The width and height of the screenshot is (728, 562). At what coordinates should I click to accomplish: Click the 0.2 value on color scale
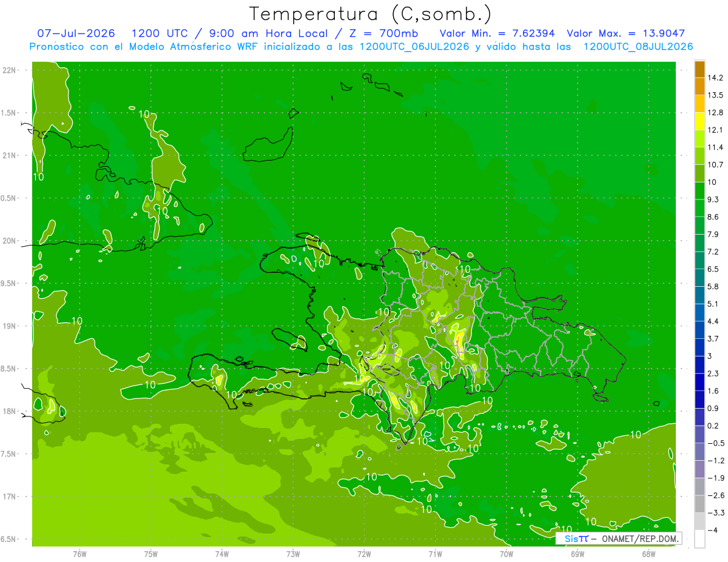click(x=713, y=426)
